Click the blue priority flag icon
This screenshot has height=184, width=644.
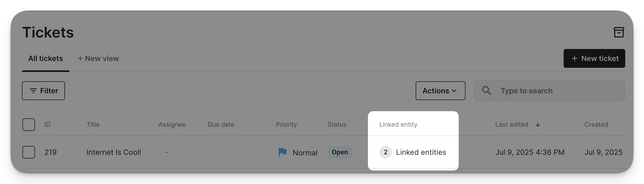[282, 152]
